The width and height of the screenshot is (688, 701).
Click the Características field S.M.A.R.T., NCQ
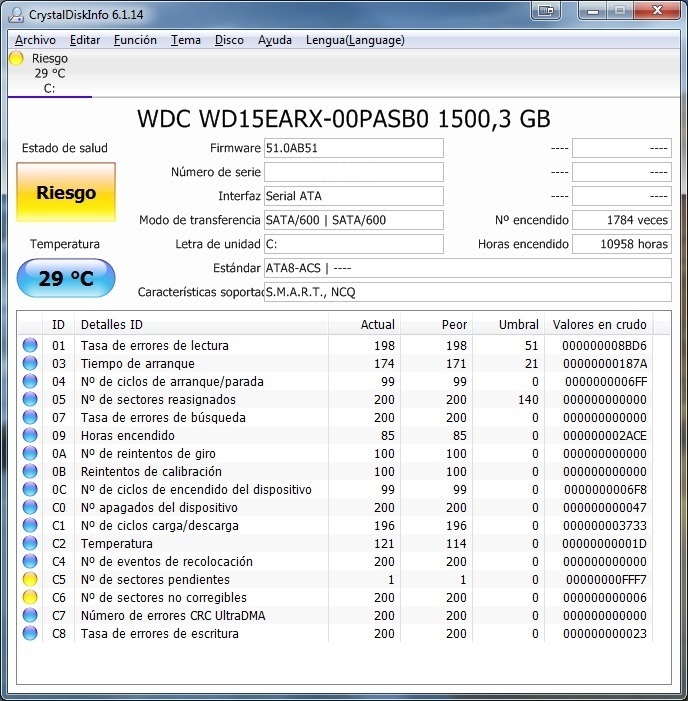coord(468,292)
